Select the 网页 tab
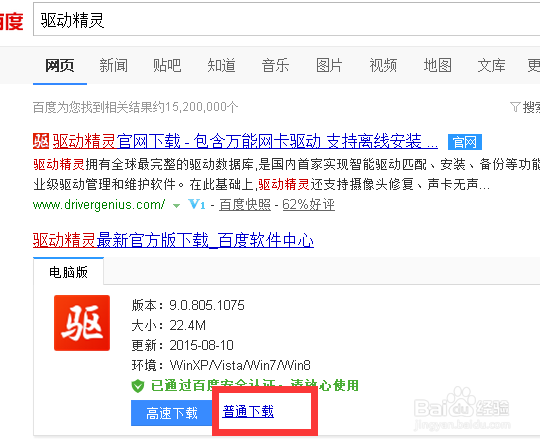This screenshot has height=444, width=540. tap(60, 65)
